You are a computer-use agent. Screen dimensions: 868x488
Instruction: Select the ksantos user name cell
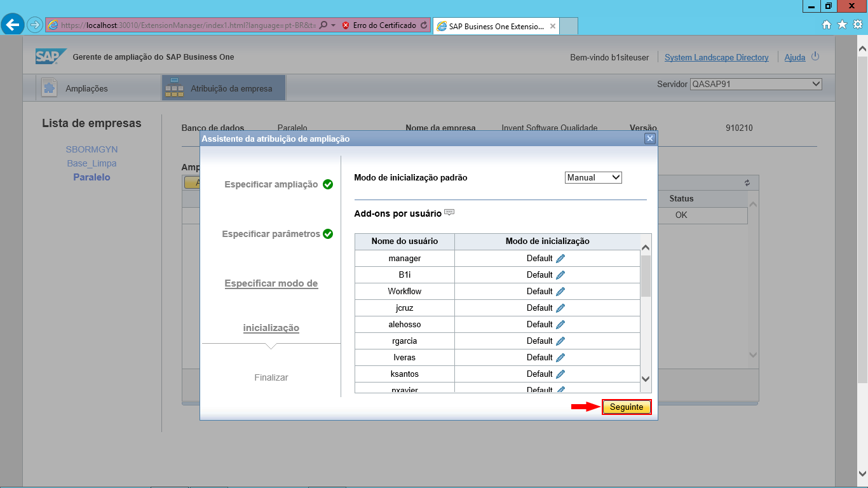pos(405,374)
